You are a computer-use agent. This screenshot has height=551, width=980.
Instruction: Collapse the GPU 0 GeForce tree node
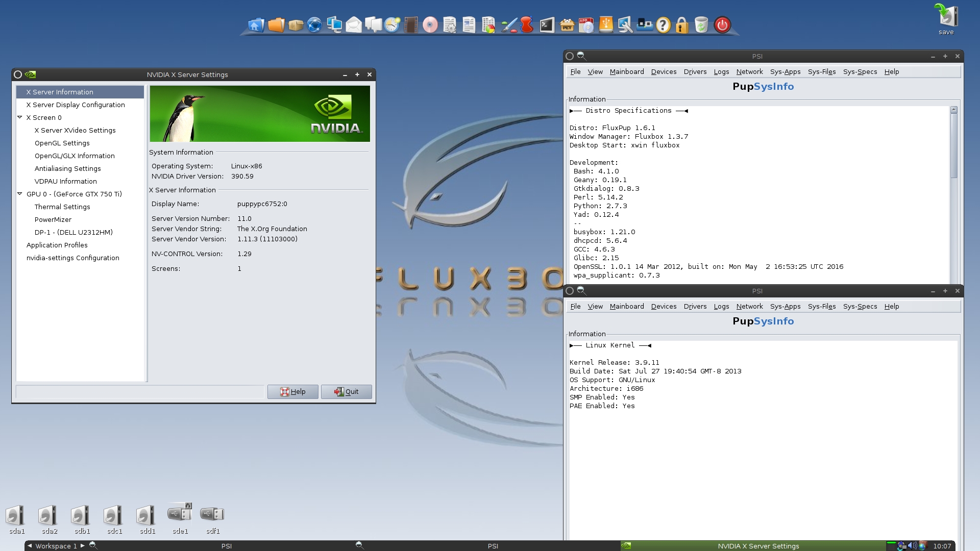click(x=20, y=194)
